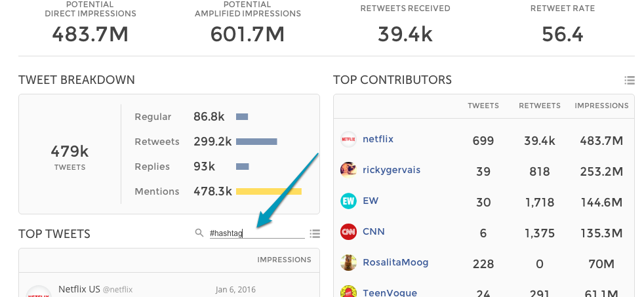This screenshot has width=644, height=297.
Task: Click the search magnifier icon in Top Tweets
Action: coord(199,233)
